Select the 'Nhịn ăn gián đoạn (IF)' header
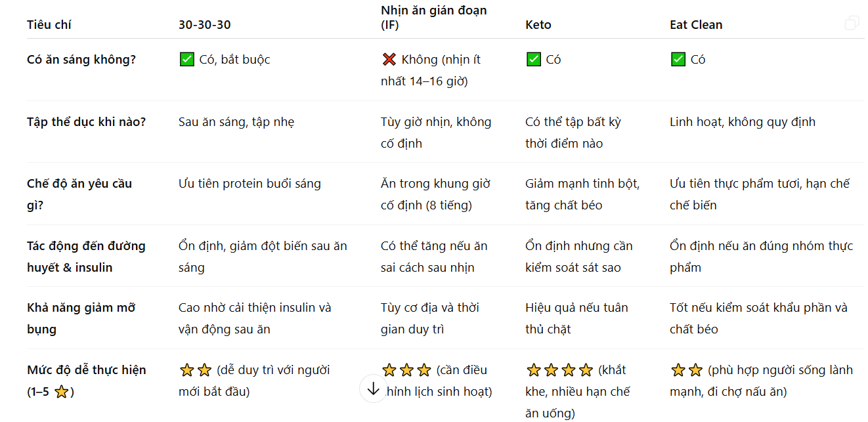Image resolution: width=868 pixels, height=422 pixels. tap(434, 18)
